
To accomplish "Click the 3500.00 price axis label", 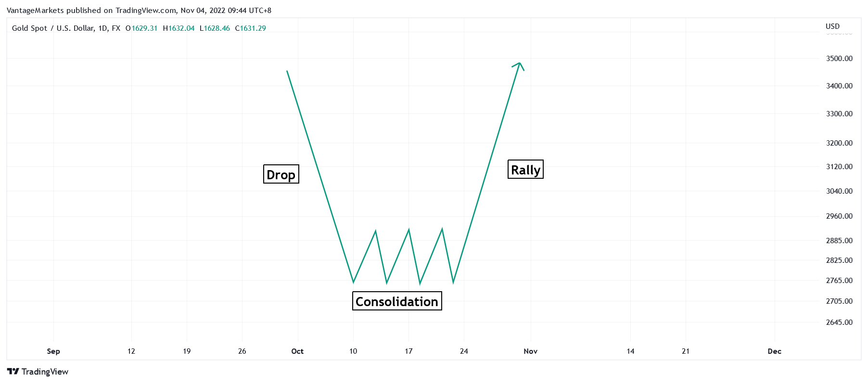I will point(839,59).
